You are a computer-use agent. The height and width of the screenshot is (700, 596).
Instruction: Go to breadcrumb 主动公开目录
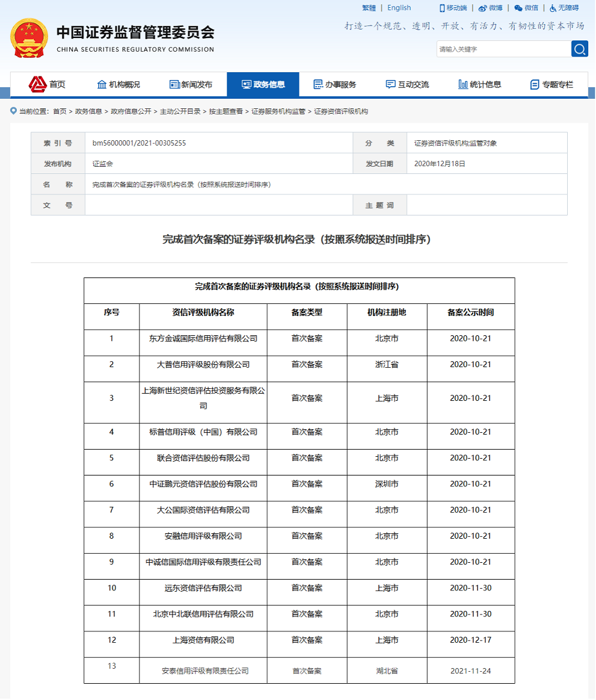[x=180, y=111]
